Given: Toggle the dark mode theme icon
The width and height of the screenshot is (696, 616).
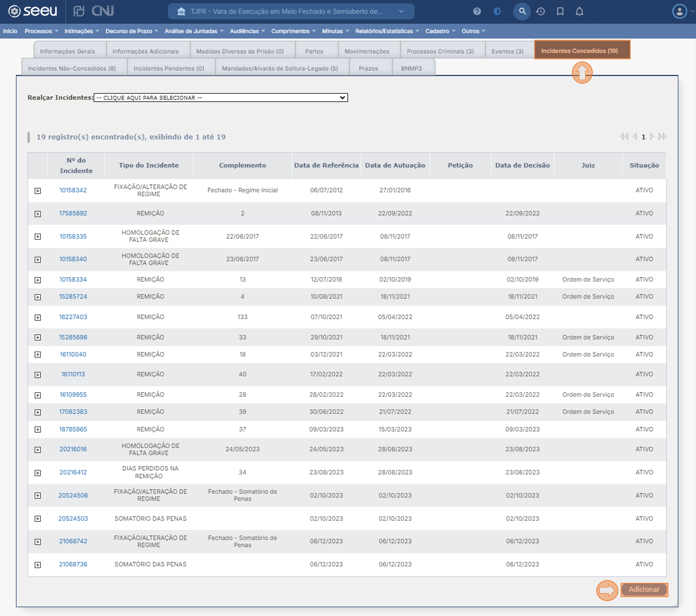Looking at the screenshot, I should 497,12.
